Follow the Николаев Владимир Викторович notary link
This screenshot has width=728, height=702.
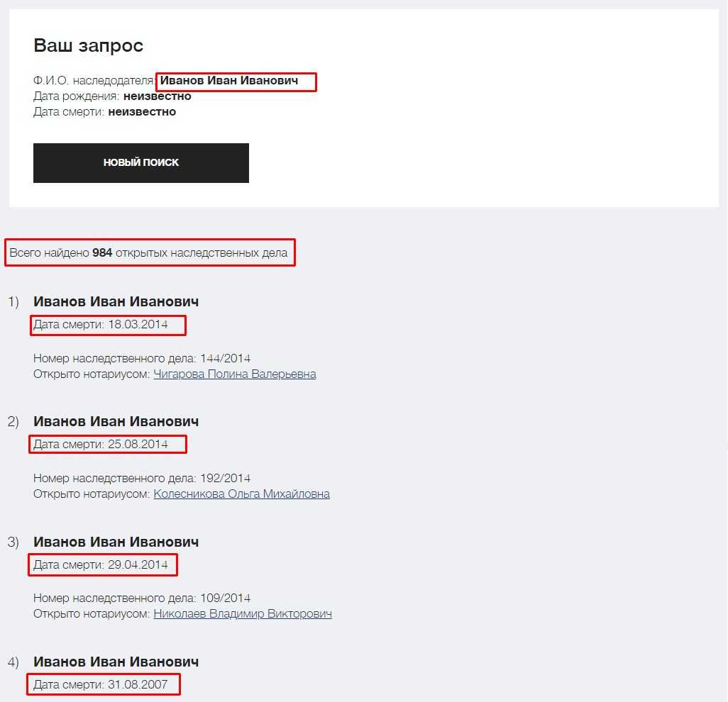242,613
